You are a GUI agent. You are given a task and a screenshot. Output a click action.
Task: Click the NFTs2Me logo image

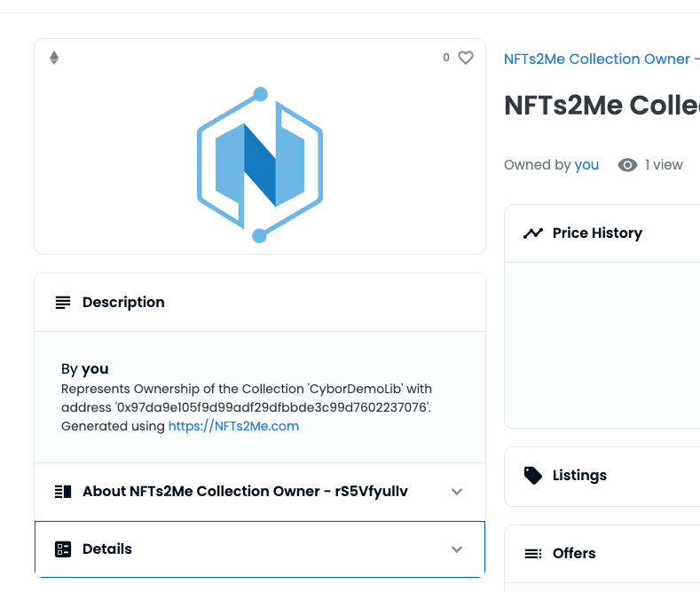coord(260,165)
